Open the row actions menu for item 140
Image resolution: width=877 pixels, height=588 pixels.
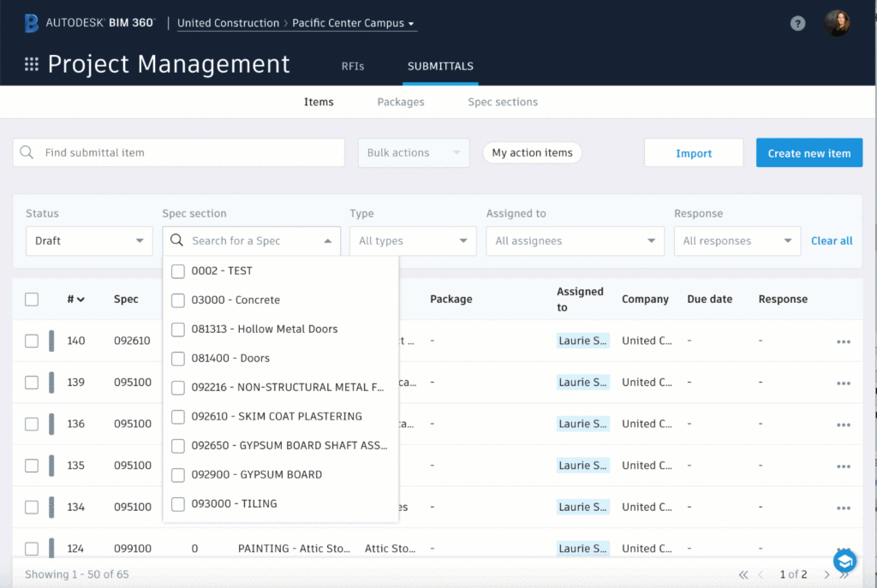pyautogui.click(x=844, y=341)
